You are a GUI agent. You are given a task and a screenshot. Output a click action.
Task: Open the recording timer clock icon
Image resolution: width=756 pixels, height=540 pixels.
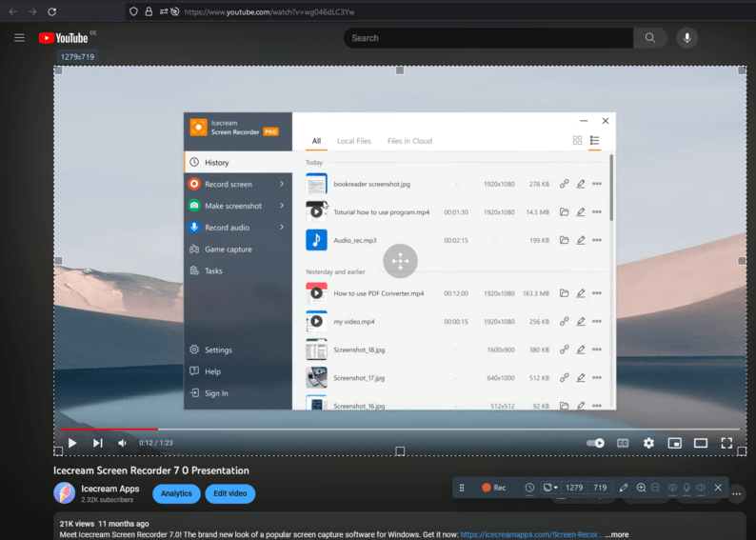[x=529, y=488]
